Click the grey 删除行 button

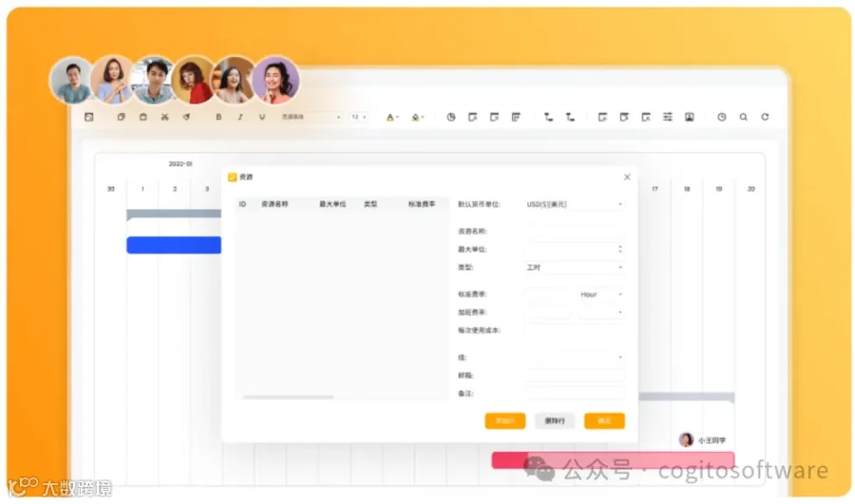pyautogui.click(x=555, y=420)
